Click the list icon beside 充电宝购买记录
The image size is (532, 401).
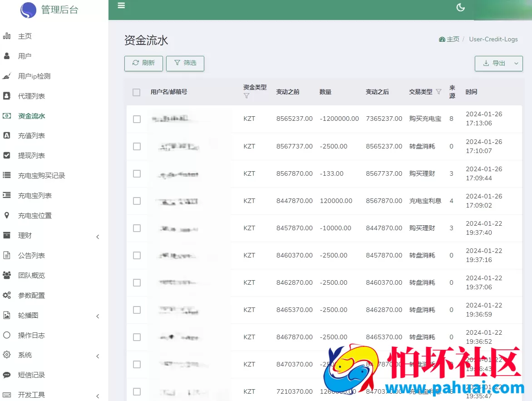pyautogui.click(x=7, y=176)
